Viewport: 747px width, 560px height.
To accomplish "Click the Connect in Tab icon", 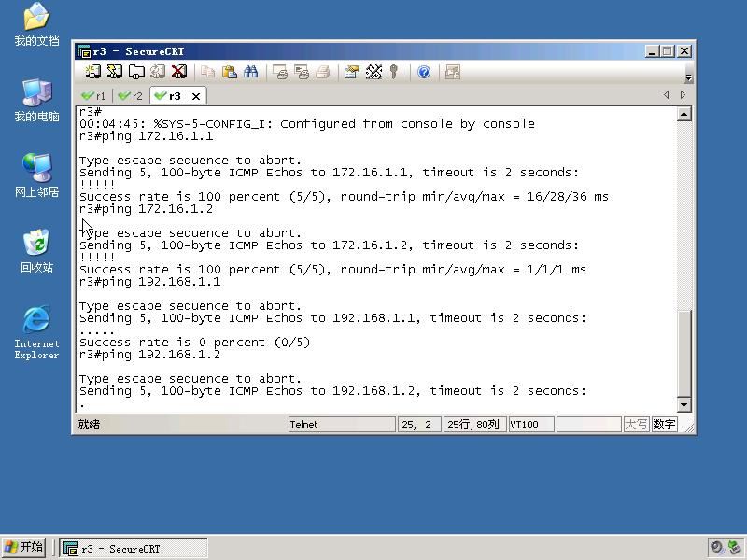I will click(136, 72).
